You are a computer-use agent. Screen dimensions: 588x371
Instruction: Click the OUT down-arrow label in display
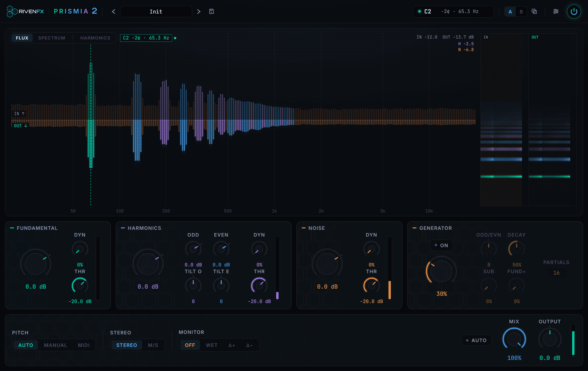(20, 126)
